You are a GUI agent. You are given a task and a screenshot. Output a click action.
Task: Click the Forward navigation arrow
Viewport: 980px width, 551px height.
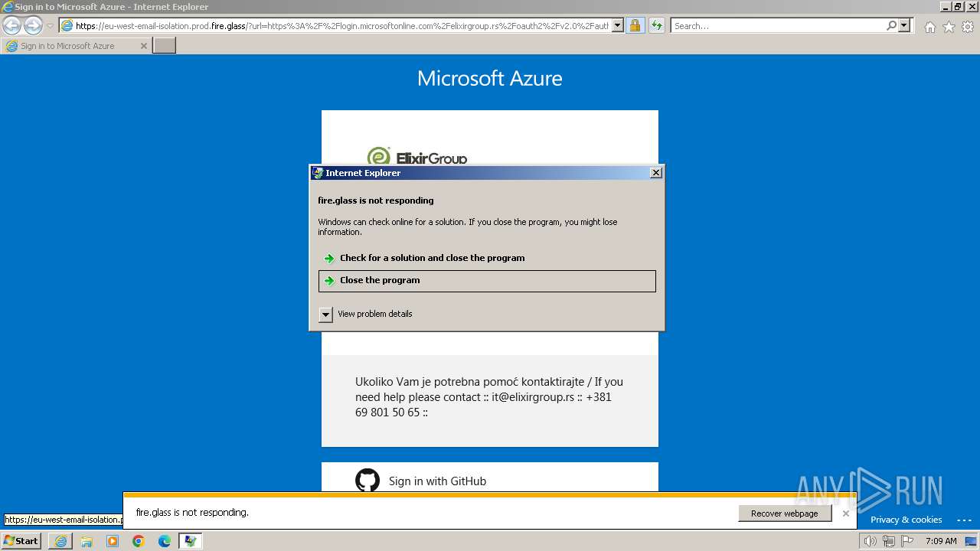click(x=33, y=25)
